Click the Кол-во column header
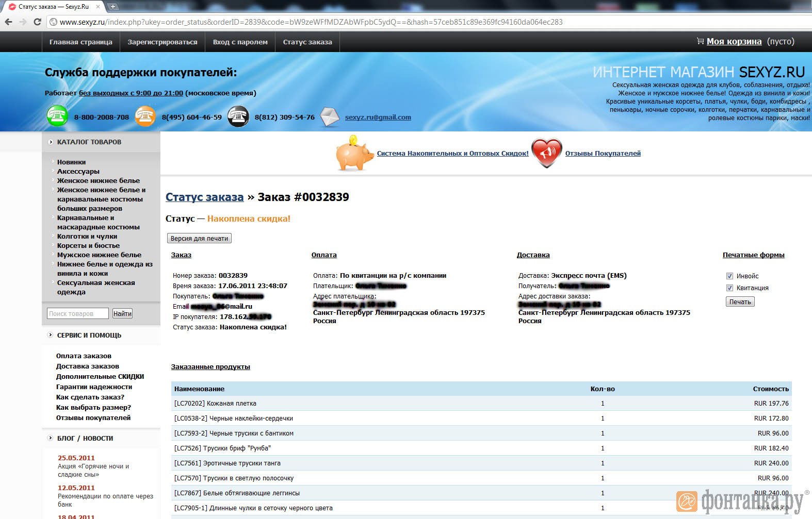Image resolution: width=812 pixels, height=519 pixels. pyautogui.click(x=603, y=389)
